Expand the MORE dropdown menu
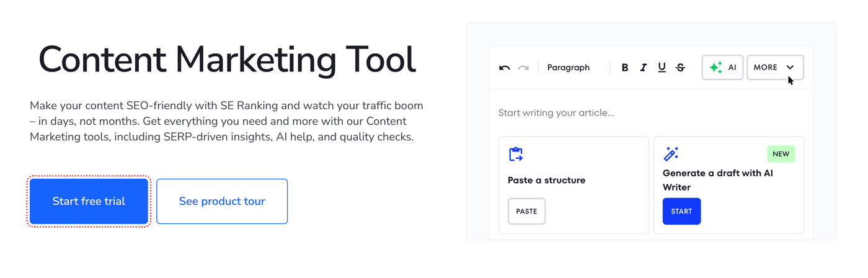Image resolution: width=868 pixels, height=278 pixels. (x=775, y=68)
